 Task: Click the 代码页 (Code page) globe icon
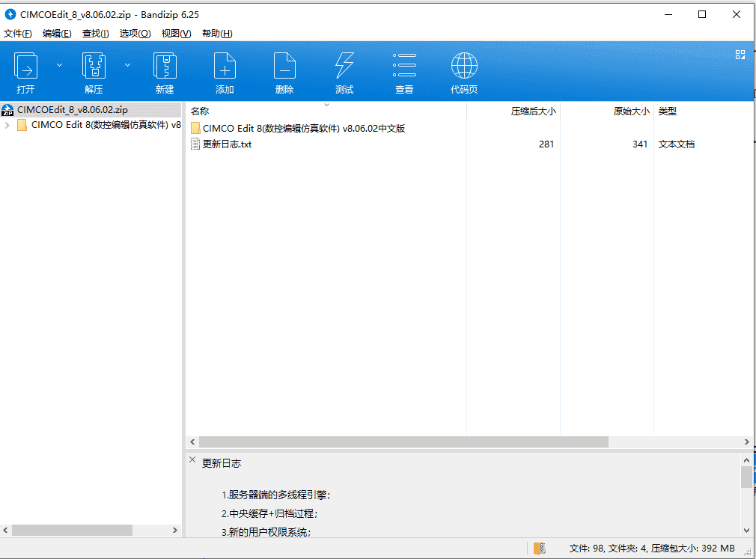464,66
